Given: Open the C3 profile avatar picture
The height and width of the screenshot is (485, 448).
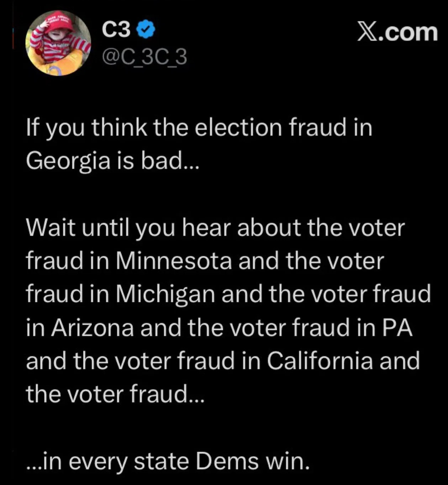Looking at the screenshot, I should [58, 43].
